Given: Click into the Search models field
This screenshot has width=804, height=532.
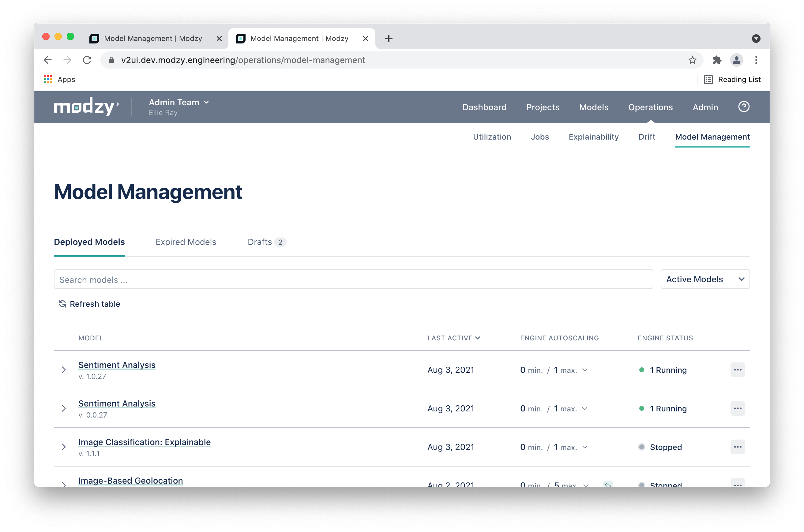Looking at the screenshot, I should 353,279.
